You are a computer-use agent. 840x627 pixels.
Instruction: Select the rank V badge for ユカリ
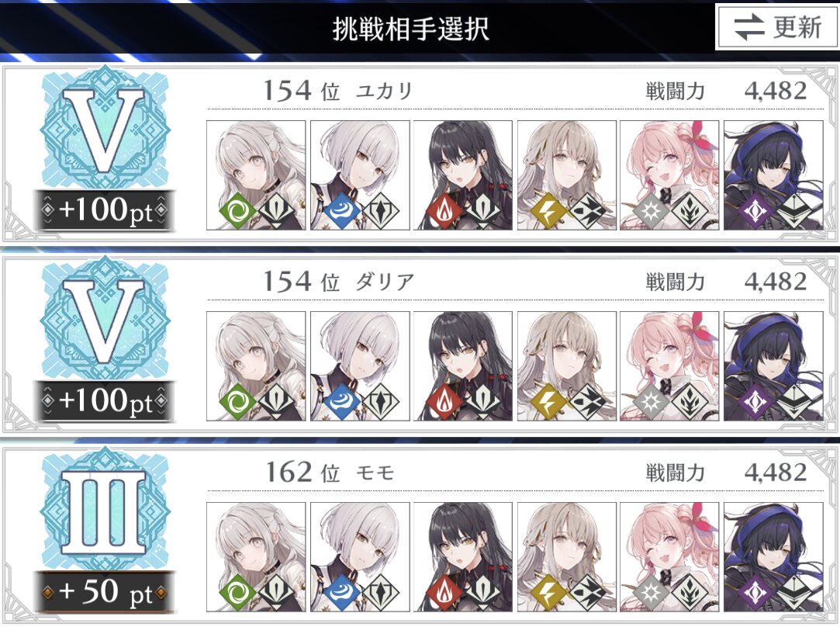(x=105, y=127)
